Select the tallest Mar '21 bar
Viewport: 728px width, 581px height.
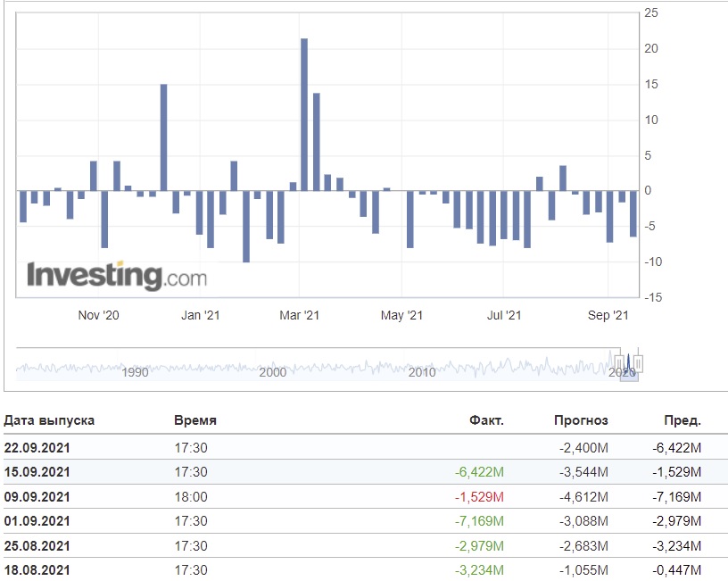[x=304, y=115]
